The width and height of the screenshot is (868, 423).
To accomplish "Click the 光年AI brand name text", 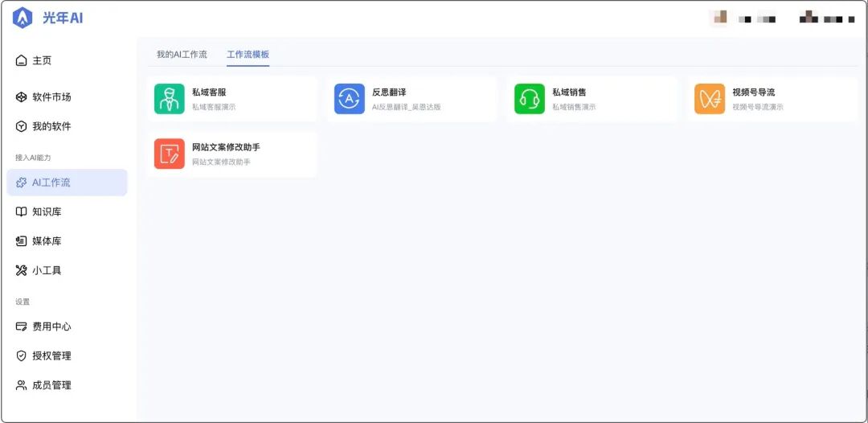I will (x=63, y=18).
